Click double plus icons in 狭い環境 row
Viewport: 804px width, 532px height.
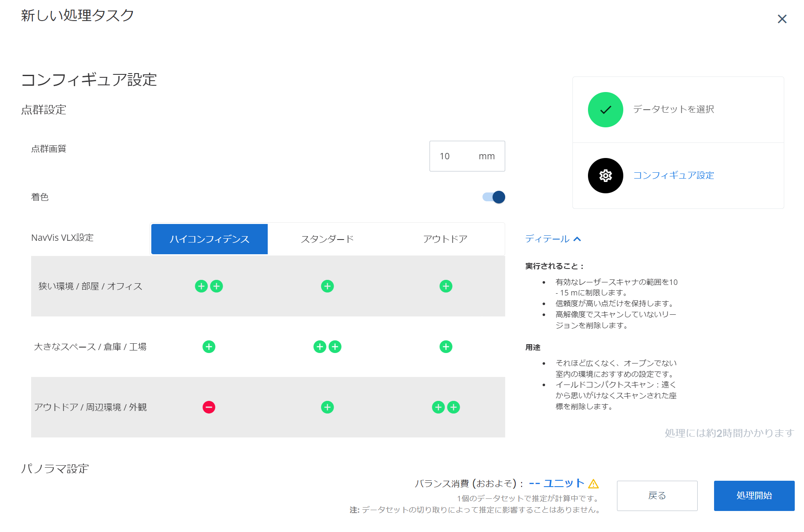coord(209,286)
